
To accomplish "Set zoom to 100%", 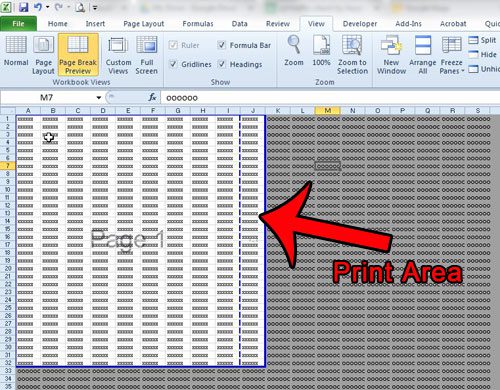I will (x=321, y=51).
